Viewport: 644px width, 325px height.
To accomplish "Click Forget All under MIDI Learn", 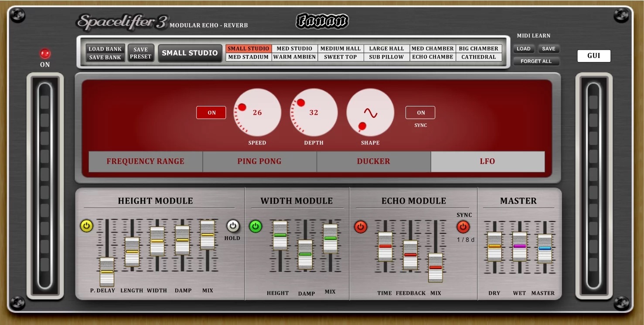I will pyautogui.click(x=536, y=61).
